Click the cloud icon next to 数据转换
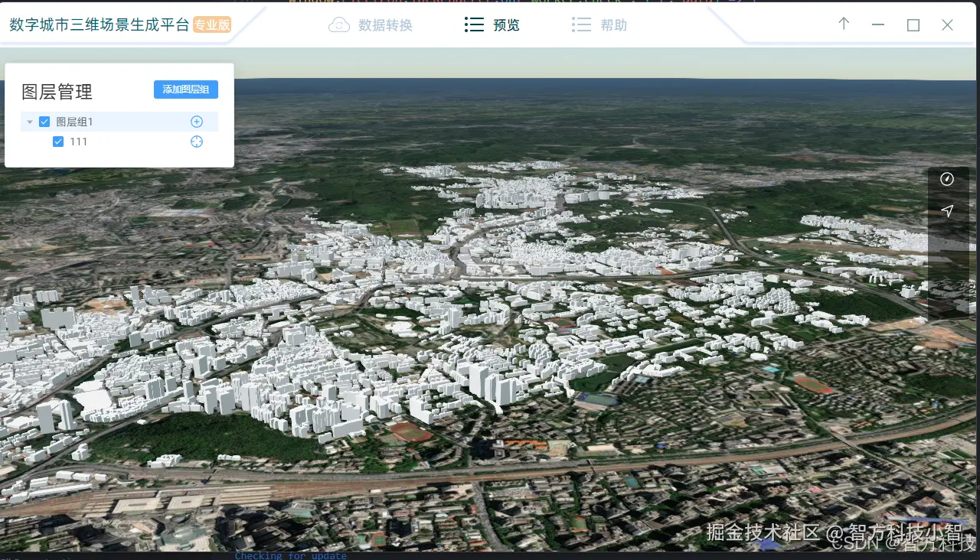The height and width of the screenshot is (560, 980). (x=339, y=25)
